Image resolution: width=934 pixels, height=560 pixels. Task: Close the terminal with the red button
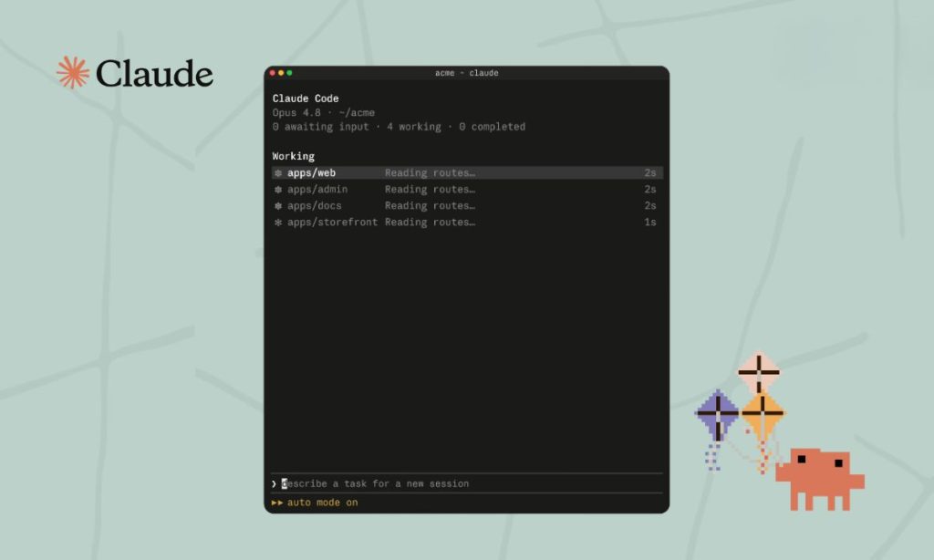coord(272,73)
